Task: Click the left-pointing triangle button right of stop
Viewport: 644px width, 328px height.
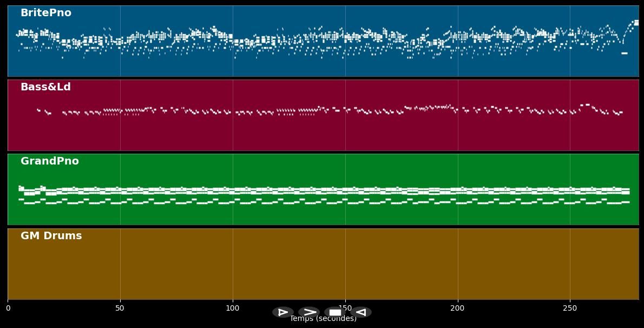Action: click(361, 312)
